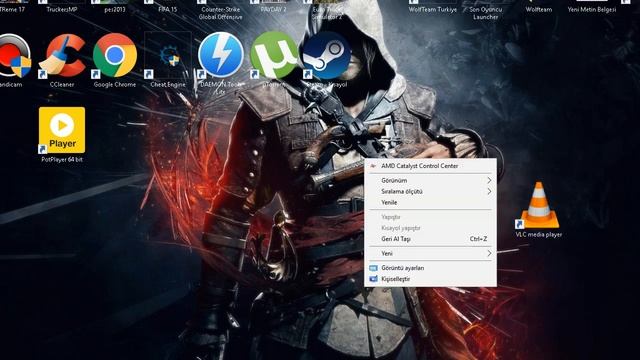Select Yeni Metin Belgesi file label
Image resolution: width=640 pixels, height=360 pixels.
592,9
